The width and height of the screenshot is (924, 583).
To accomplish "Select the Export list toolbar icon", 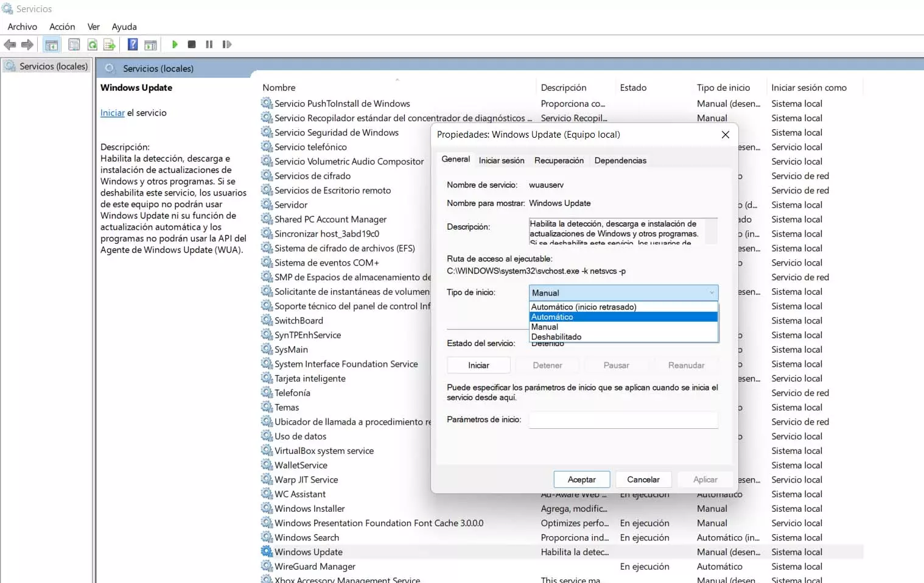I will tap(110, 44).
